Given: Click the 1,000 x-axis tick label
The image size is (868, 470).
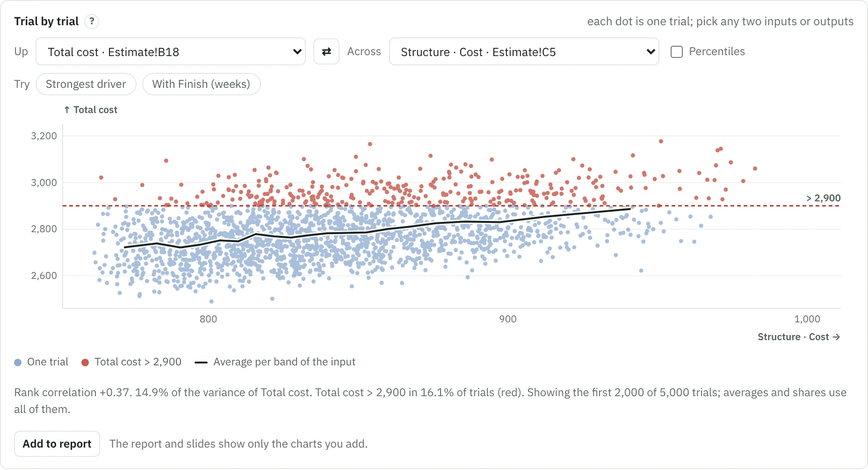Looking at the screenshot, I should click(x=807, y=319).
